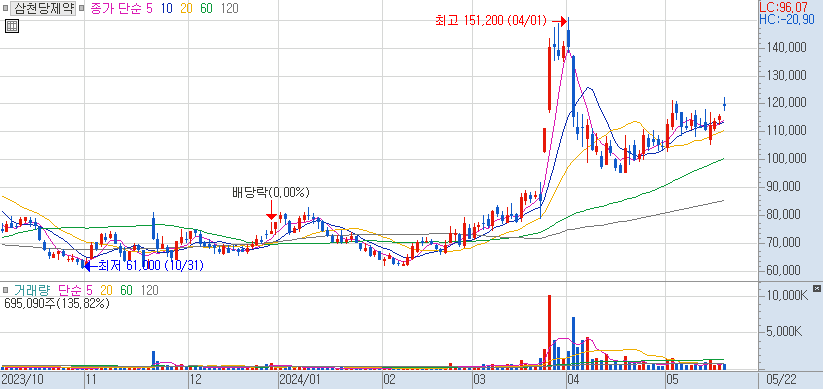Image resolution: width=823 pixels, height=389 pixels.
Task: Click the 배당락(0,00%) ex-dividend label
Action: (x=271, y=193)
